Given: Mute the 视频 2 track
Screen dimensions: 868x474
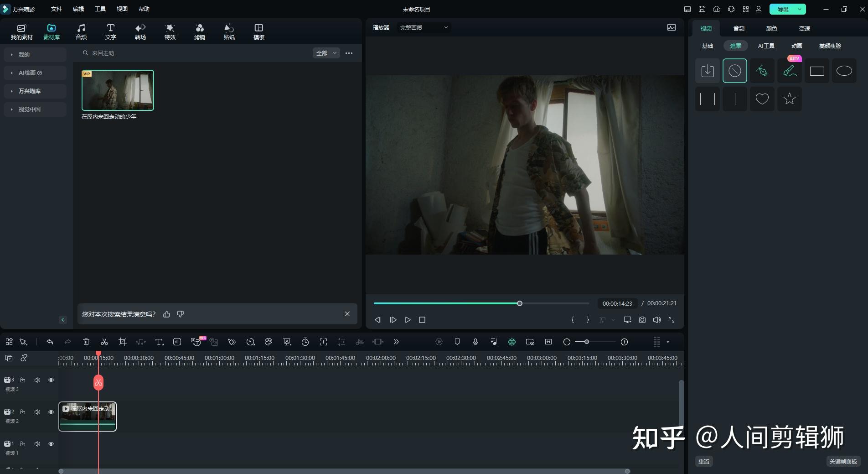Looking at the screenshot, I should [x=37, y=412].
